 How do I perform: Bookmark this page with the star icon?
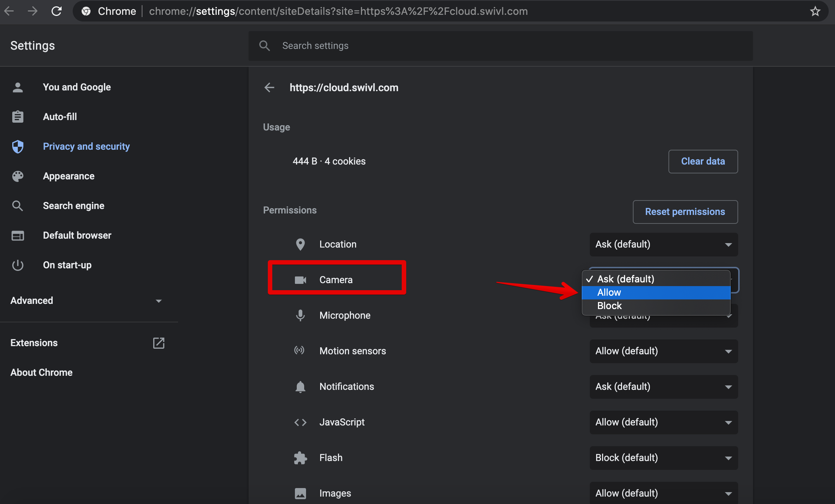815,11
